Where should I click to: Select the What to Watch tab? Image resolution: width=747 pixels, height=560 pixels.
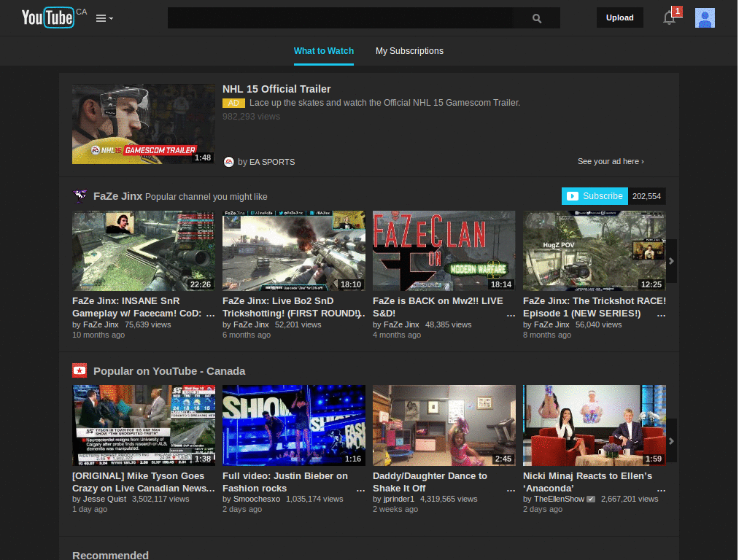(323, 51)
